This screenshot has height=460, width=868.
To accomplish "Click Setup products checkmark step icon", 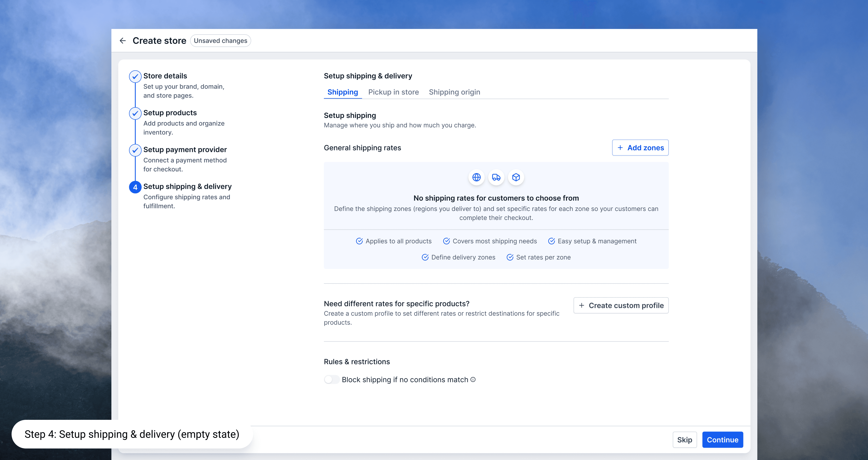I will (135, 113).
